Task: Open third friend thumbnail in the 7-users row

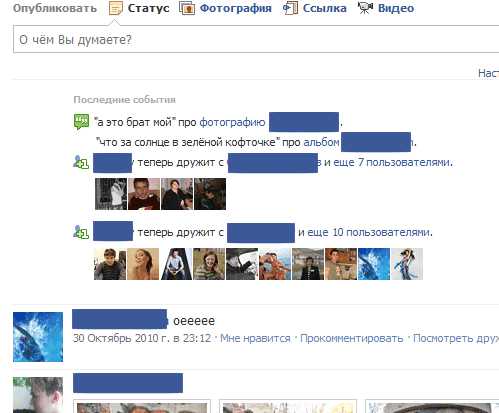Action: coord(177,194)
